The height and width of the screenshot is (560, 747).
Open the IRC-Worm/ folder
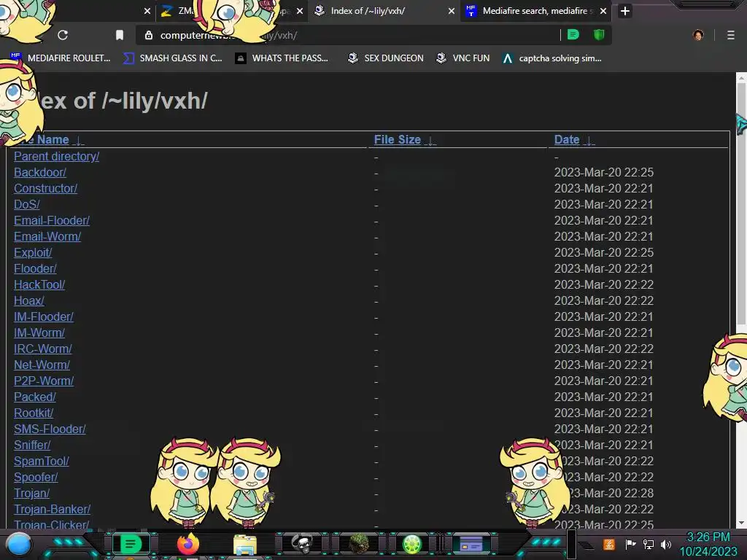[x=43, y=349]
